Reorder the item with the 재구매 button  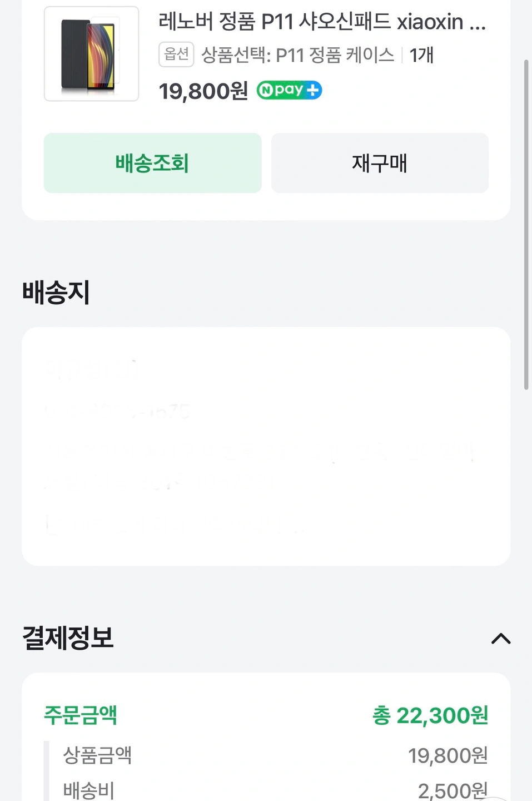coord(380,163)
